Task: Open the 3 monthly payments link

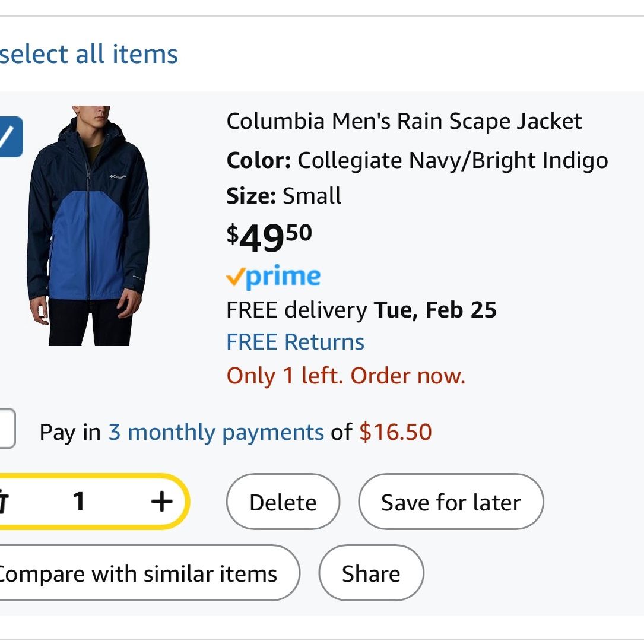Action: [216, 432]
